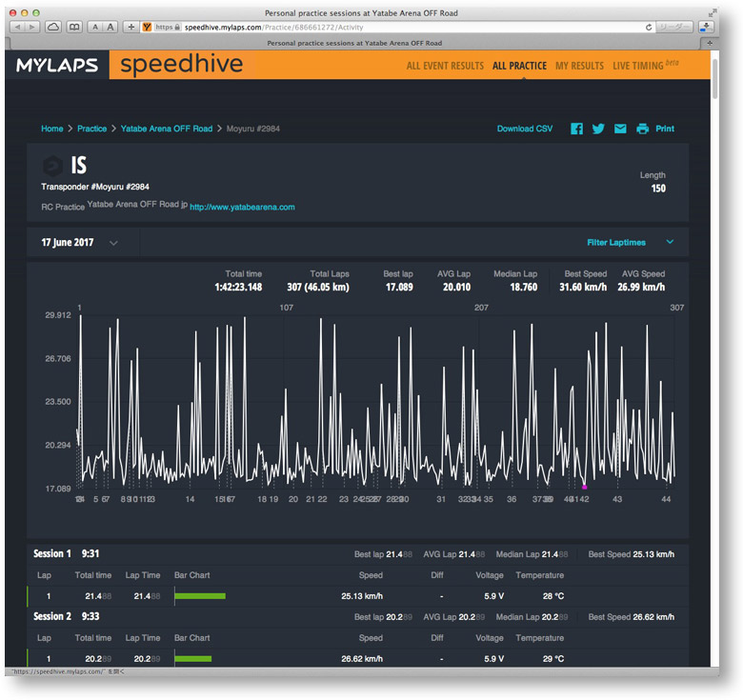This screenshot has height=700, width=743.
Task: Click the Safari back arrow button
Action: 18,27
